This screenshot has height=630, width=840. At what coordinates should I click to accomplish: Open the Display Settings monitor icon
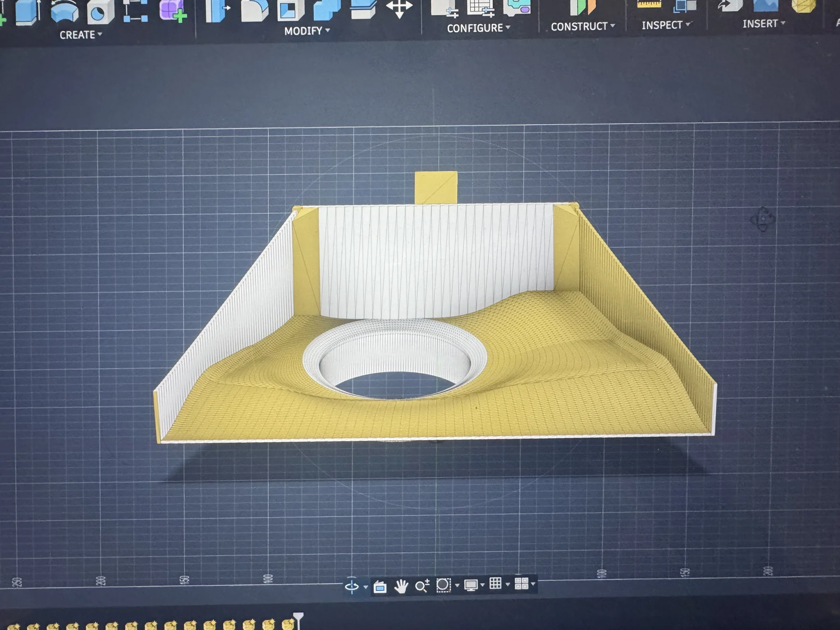471,585
